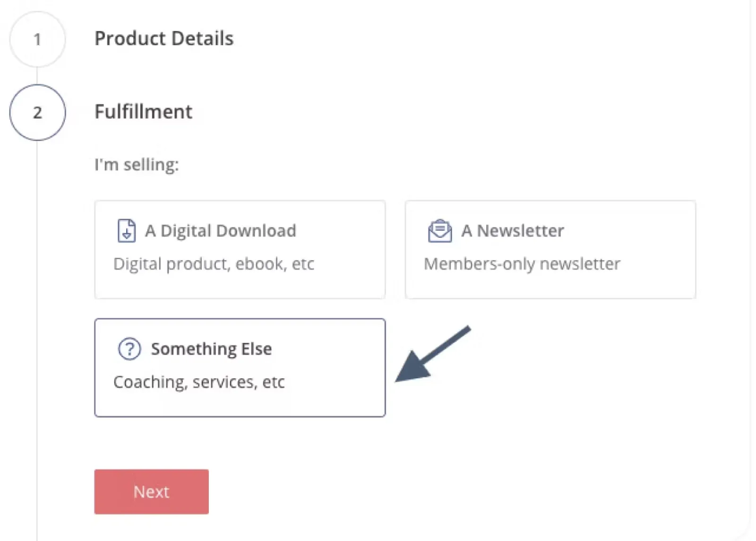The width and height of the screenshot is (756, 541).
Task: Click the vertical line below step 2
Action: (37, 331)
